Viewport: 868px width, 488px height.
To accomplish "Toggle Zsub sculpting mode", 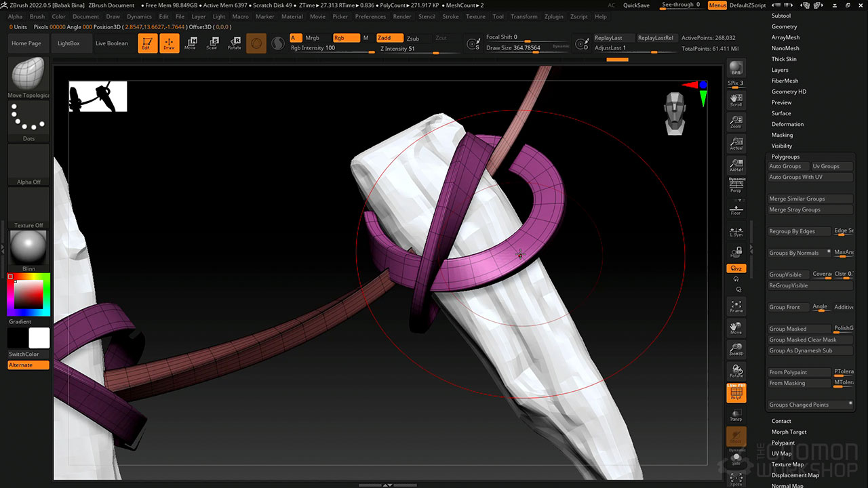I will pyautogui.click(x=412, y=39).
